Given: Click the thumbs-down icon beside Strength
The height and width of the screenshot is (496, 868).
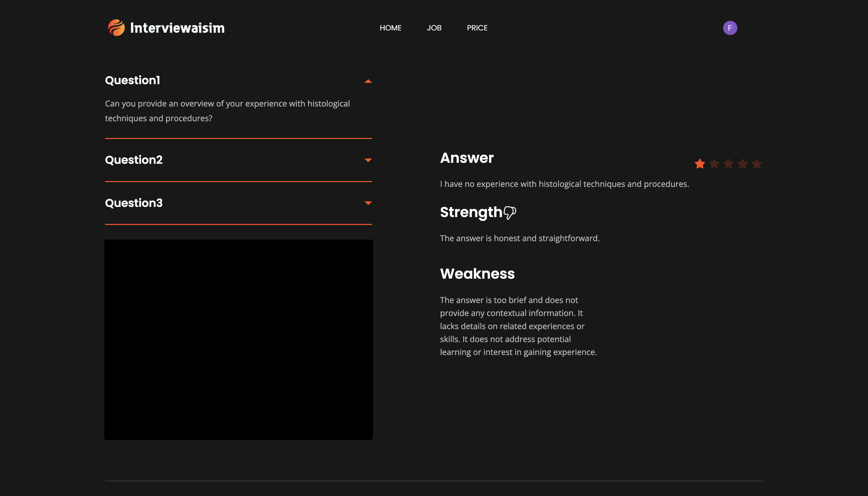Looking at the screenshot, I should tap(510, 212).
